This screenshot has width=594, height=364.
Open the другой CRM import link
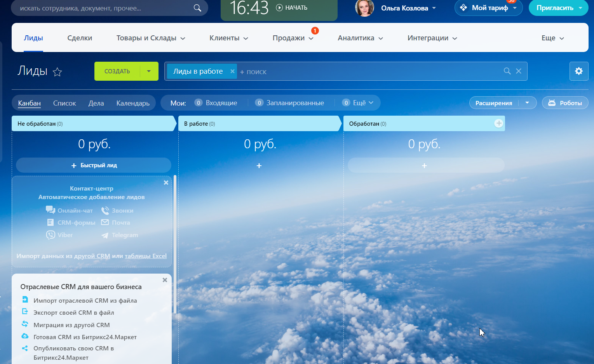[92, 256]
